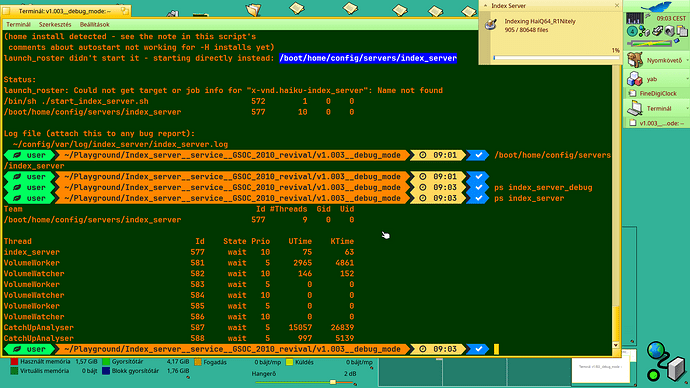690x388 pixels.
Task: Click the terminal scroll-down arrow
Action: 616,345
